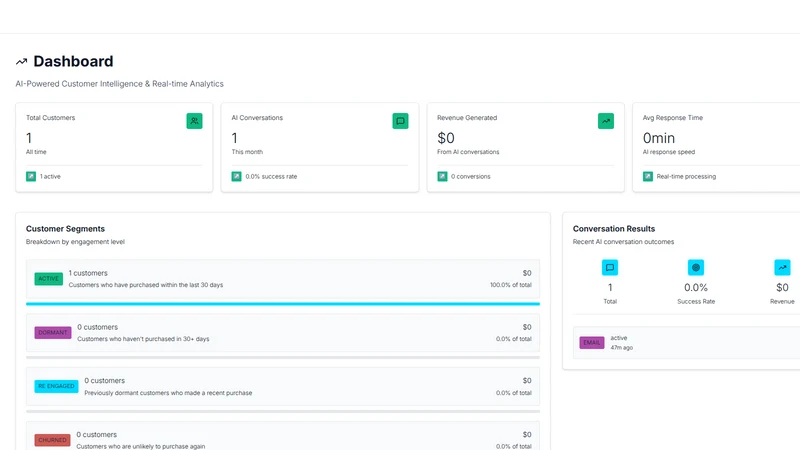This screenshot has height=450, width=800.
Task: Click the RE ENGAGED segment badge
Action: coord(56,386)
